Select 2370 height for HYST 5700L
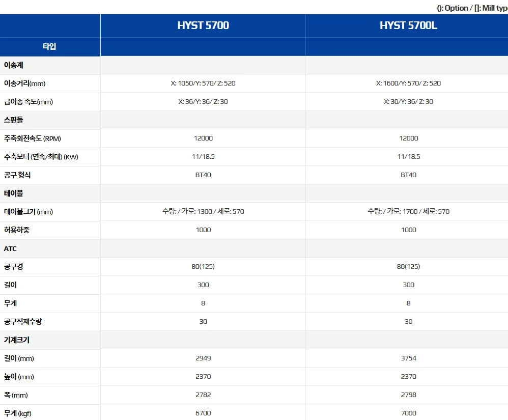The image size is (508, 420). point(409,377)
